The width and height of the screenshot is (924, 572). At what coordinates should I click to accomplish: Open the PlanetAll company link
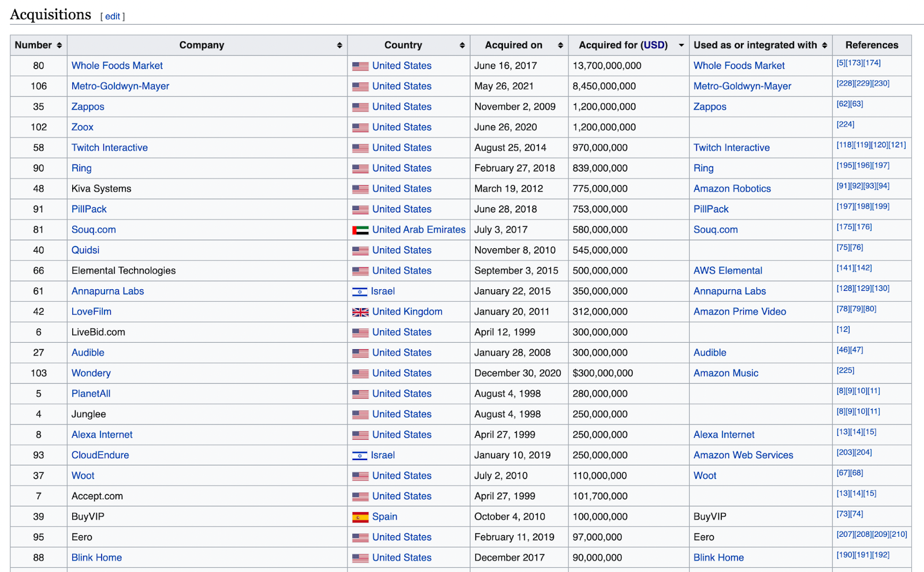(x=91, y=394)
